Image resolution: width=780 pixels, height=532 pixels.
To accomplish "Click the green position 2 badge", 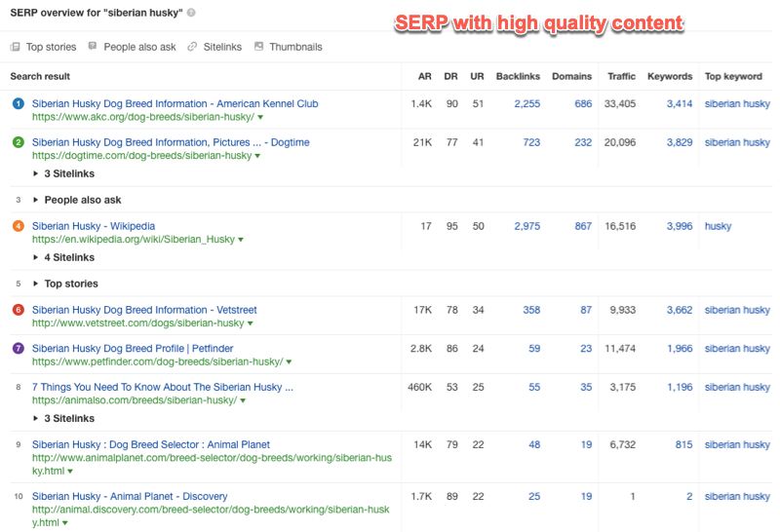I will coord(18,142).
